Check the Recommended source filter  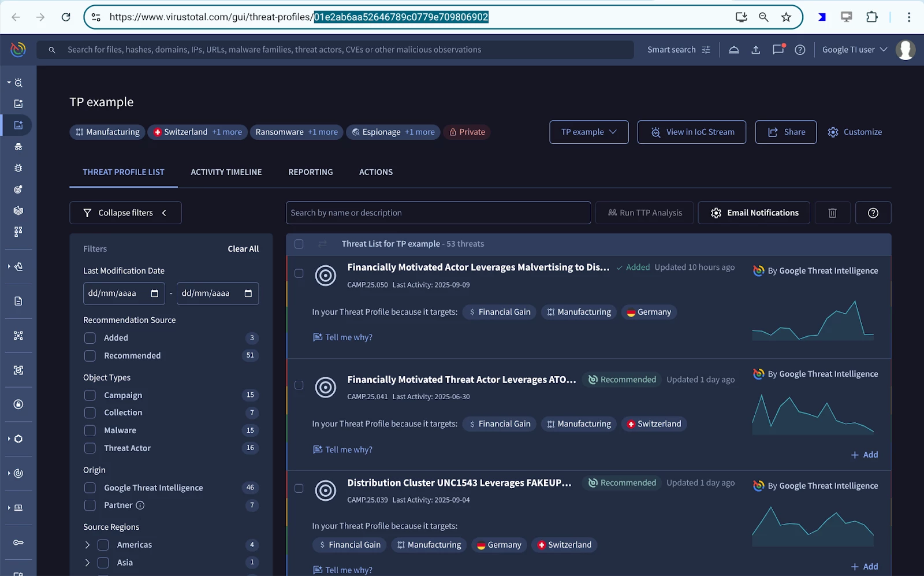[90, 355]
